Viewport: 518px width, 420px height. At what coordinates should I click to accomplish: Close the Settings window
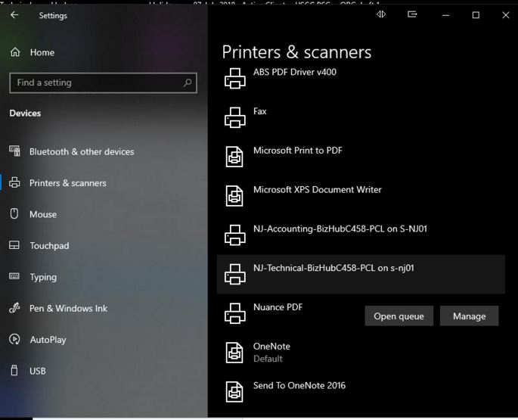505,15
